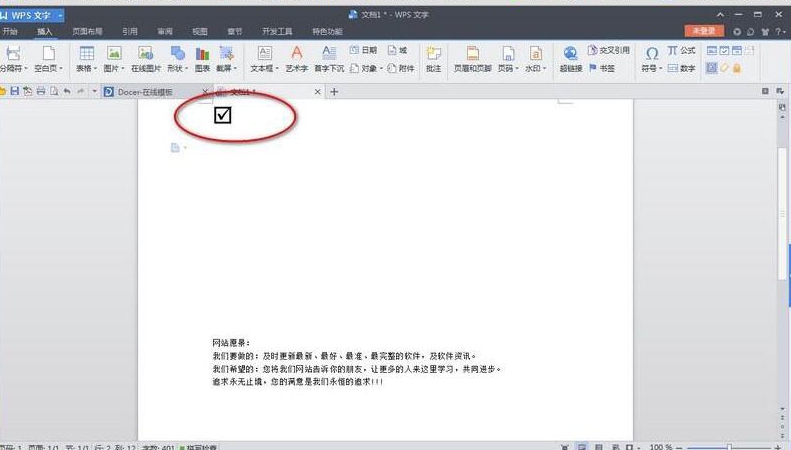Screen dimensions: 791x450
Task: Click the 网站愿景 heading text
Action: (x=231, y=343)
